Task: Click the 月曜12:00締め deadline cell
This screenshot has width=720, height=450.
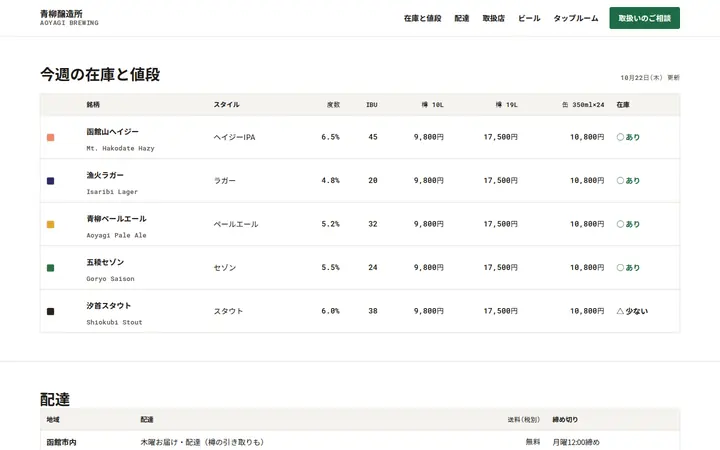Action: (x=576, y=442)
